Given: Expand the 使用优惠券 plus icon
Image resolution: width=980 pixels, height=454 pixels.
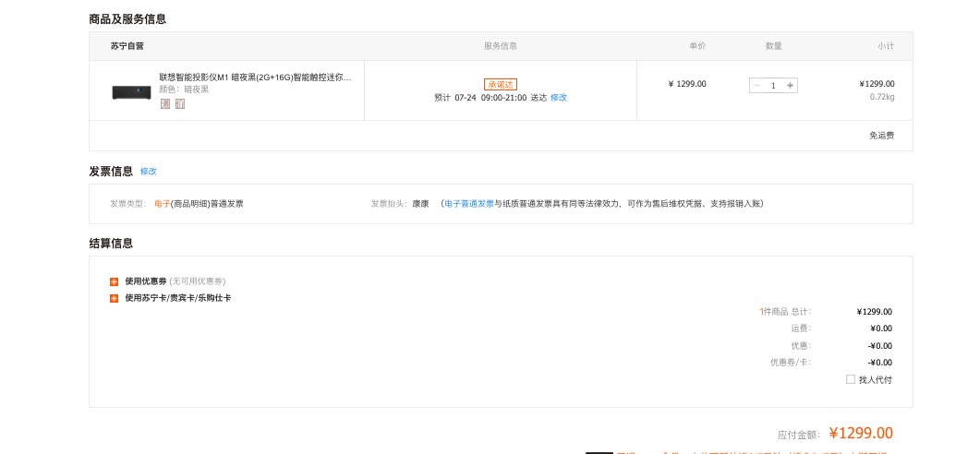Looking at the screenshot, I should point(114,281).
